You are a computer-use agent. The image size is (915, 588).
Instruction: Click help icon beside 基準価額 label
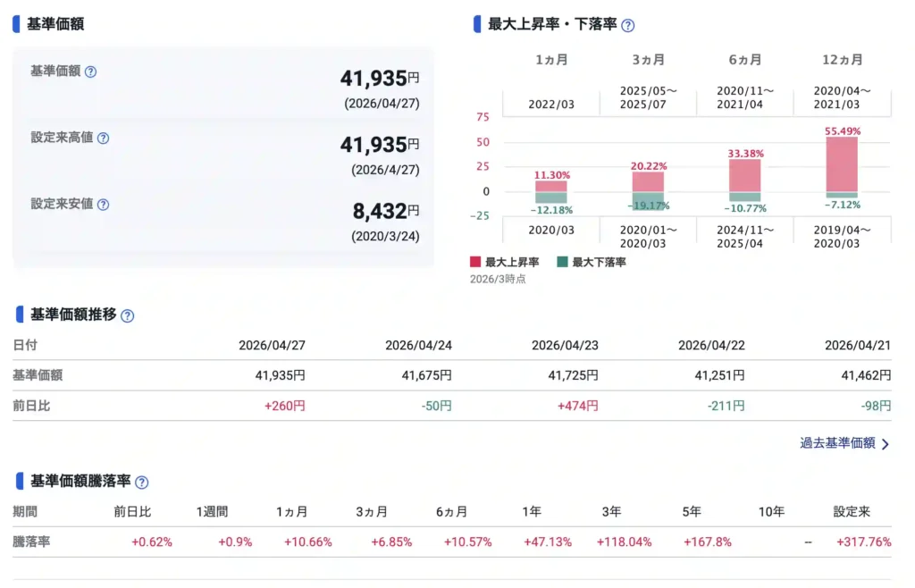[90, 72]
